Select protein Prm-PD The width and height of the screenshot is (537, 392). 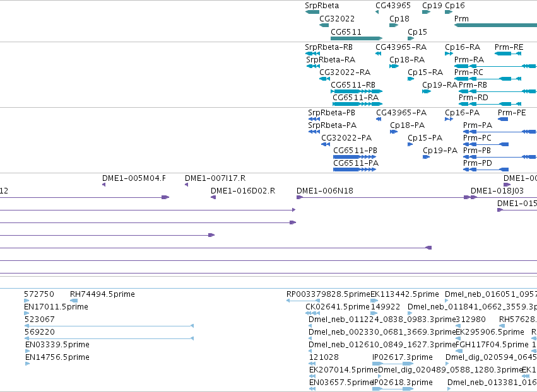click(x=486, y=170)
